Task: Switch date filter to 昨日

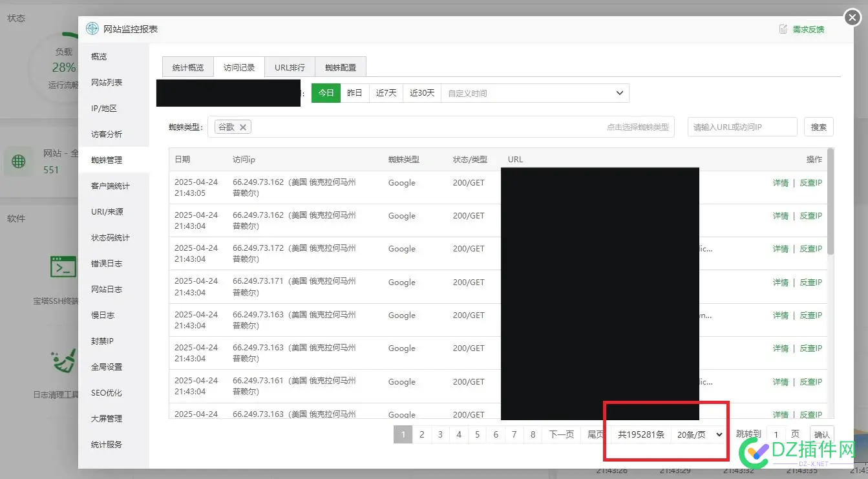Action: (354, 92)
